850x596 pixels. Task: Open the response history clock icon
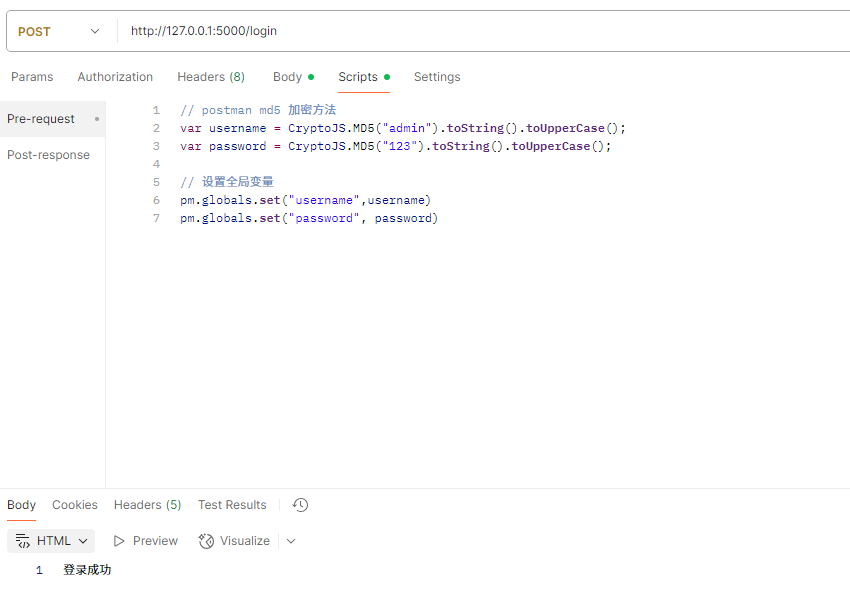(x=300, y=505)
